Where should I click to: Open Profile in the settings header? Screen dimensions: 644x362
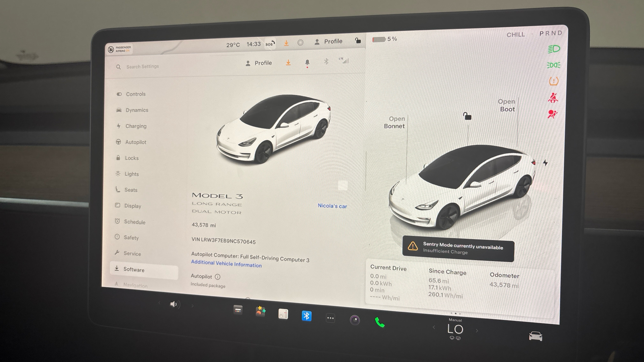(259, 63)
